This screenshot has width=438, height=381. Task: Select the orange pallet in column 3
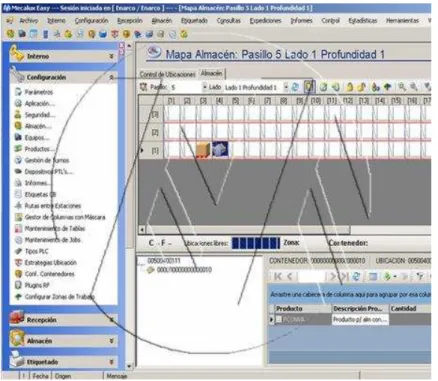click(203, 149)
